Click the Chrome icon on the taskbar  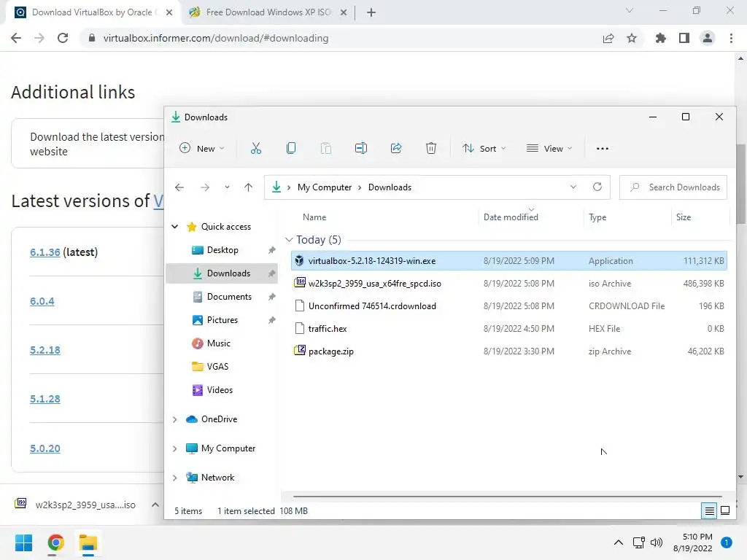pyautogui.click(x=55, y=542)
